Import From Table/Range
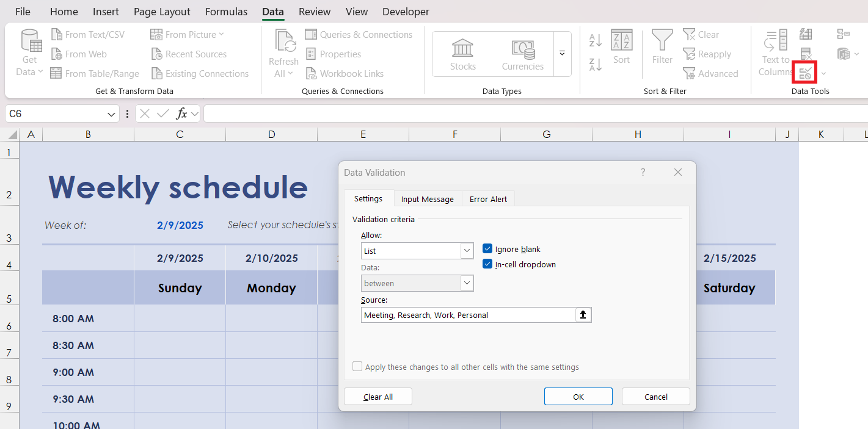The width and height of the screenshot is (868, 429). (95, 74)
